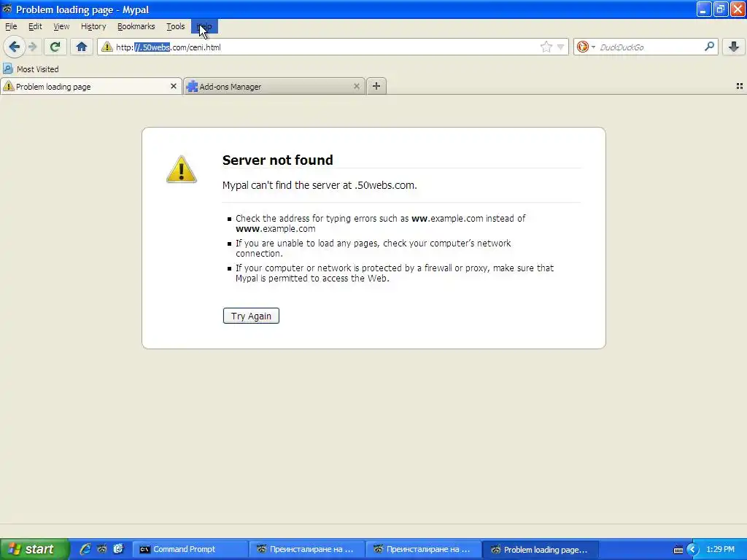Open the History menu
747x560 pixels.
pyautogui.click(x=93, y=27)
